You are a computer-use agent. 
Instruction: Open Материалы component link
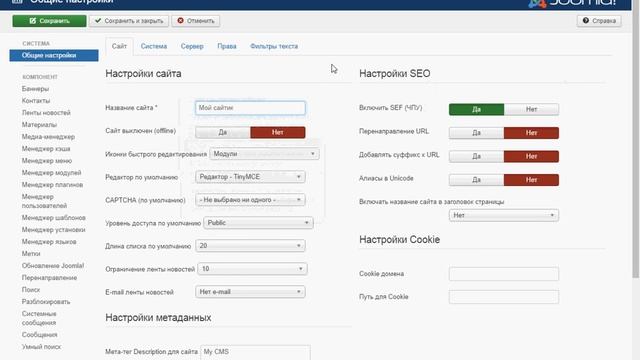39,124
